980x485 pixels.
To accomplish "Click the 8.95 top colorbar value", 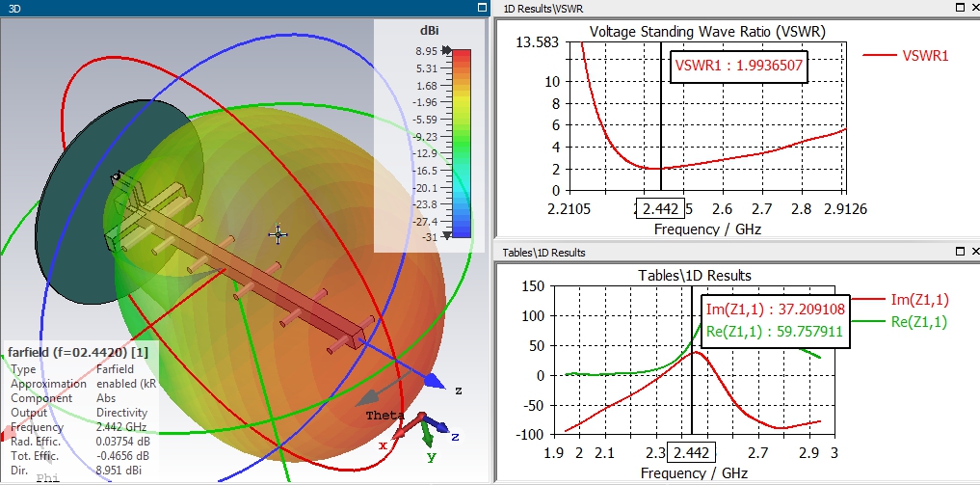I will click(424, 51).
